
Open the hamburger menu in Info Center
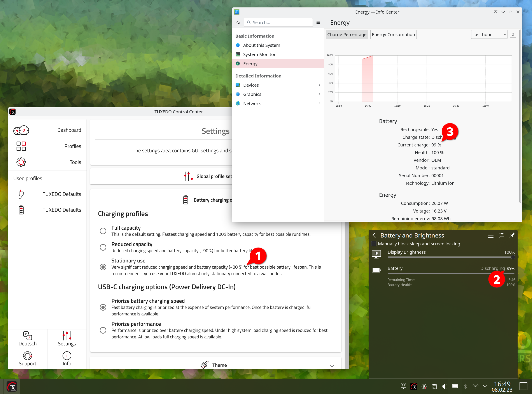coord(318,22)
